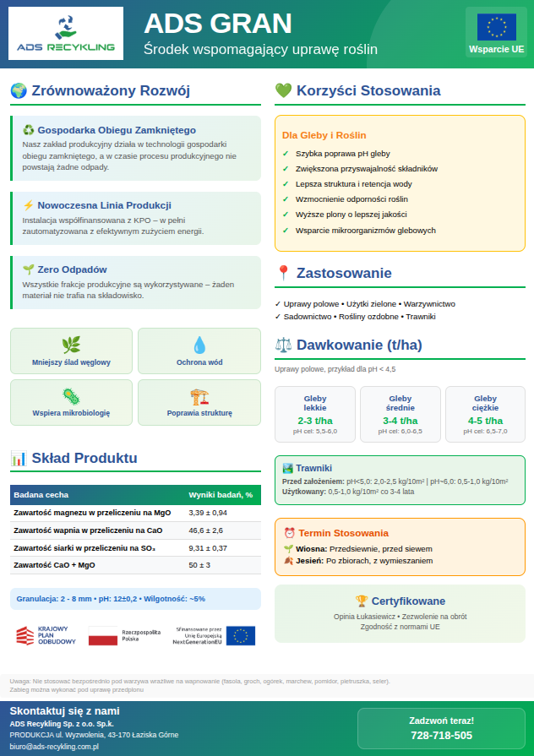Select the Gleby lekkie 2-3 t/ha card
This screenshot has height=756, width=534.
point(315,414)
